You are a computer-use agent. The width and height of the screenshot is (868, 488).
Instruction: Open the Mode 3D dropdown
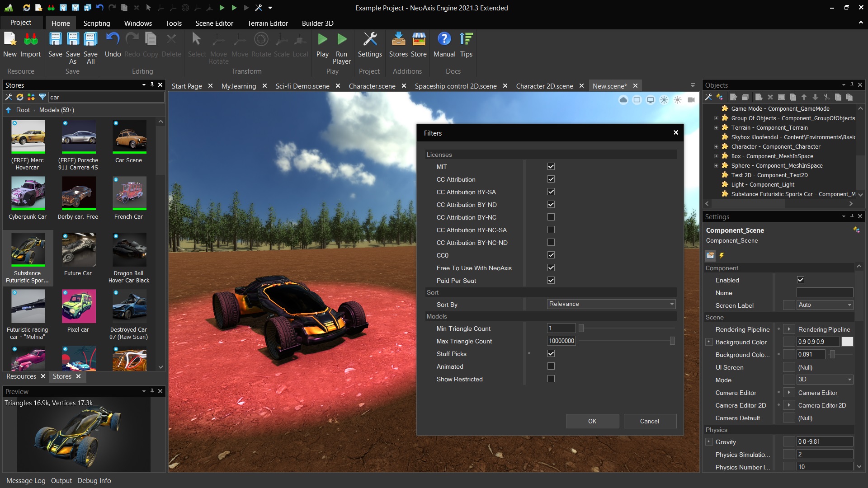coord(824,380)
